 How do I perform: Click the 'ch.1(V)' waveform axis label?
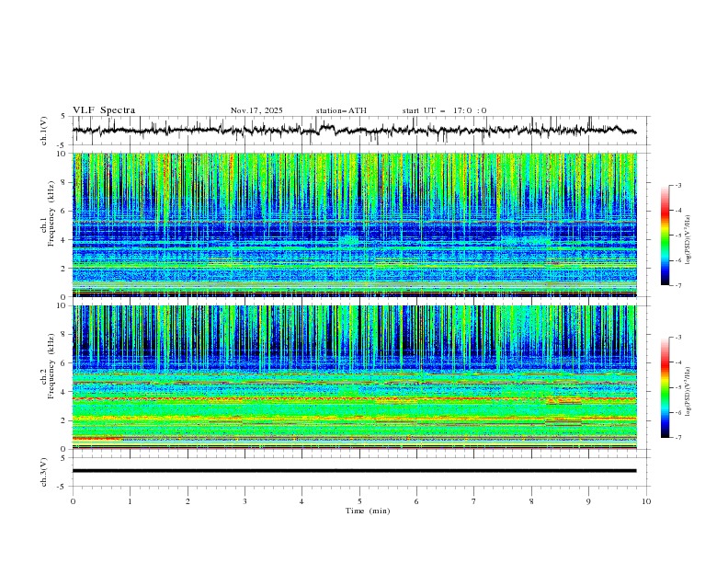(43, 131)
